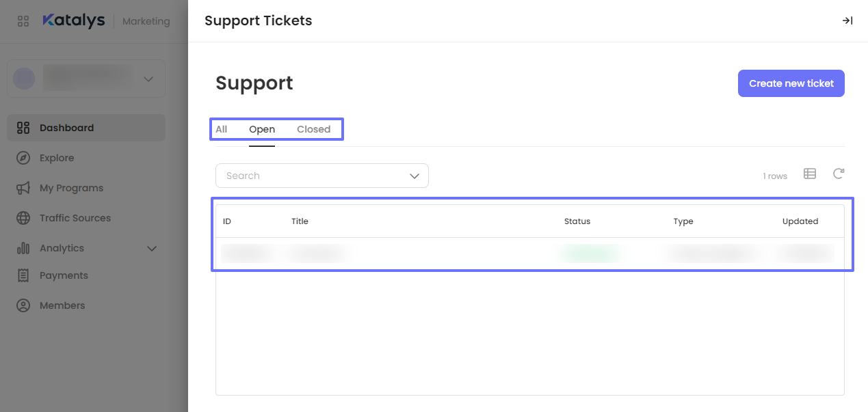Click the Create new ticket button

pos(791,83)
